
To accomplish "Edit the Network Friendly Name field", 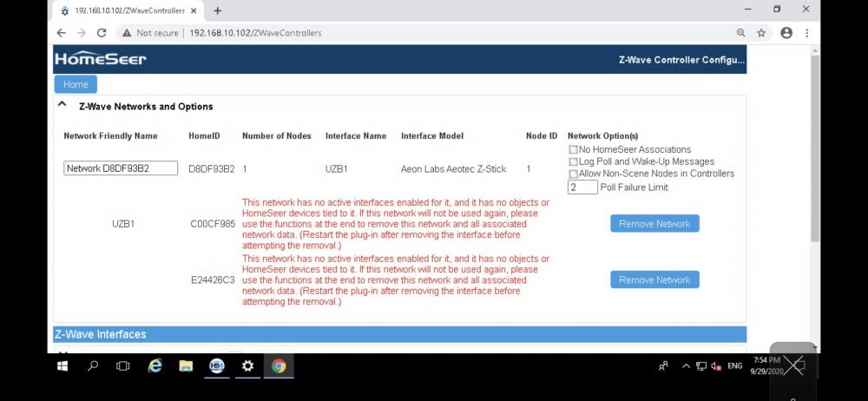I will 121,168.
